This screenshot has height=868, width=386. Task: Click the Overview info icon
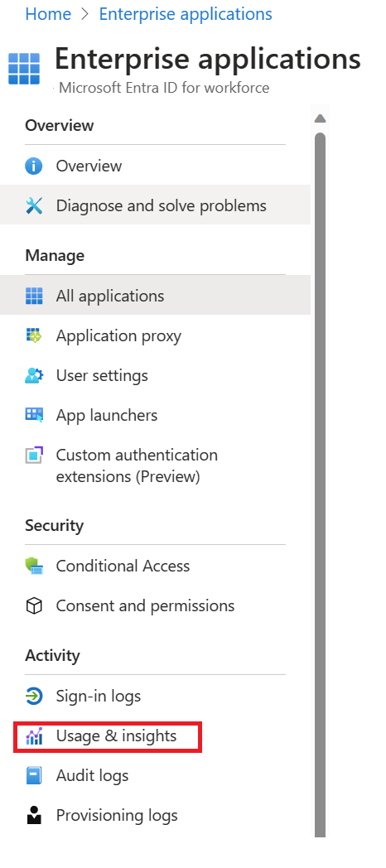click(34, 166)
